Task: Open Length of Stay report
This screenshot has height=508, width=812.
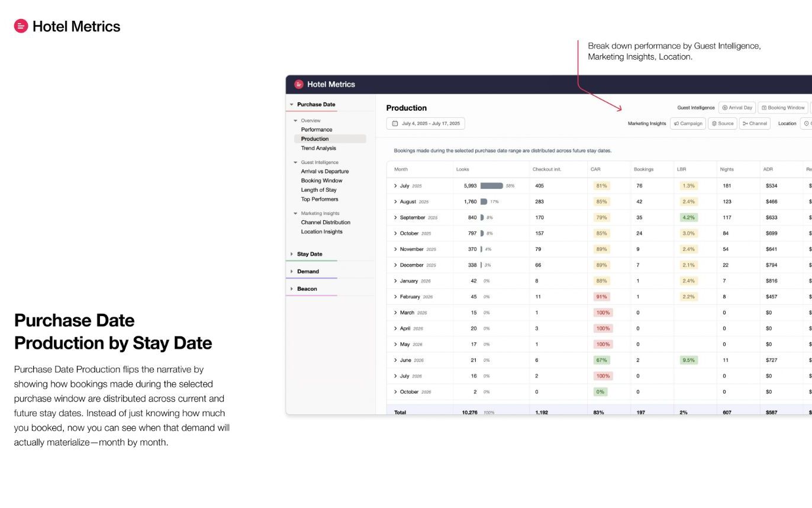Action: 318,190
